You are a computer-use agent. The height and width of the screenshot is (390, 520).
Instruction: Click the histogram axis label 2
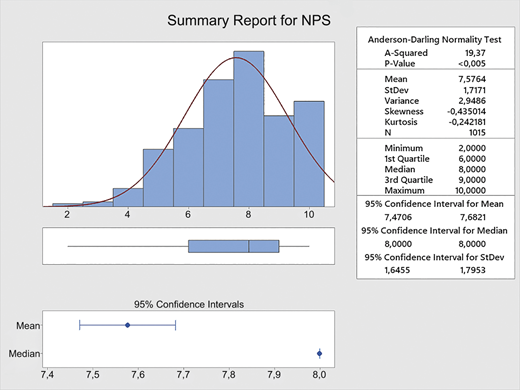point(67,214)
